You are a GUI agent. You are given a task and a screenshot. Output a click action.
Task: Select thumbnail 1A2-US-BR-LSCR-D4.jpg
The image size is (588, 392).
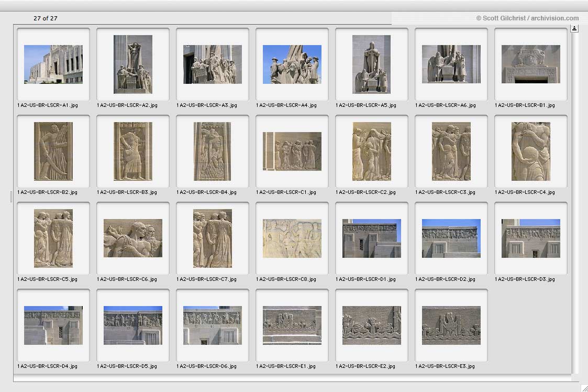pyautogui.click(x=53, y=325)
